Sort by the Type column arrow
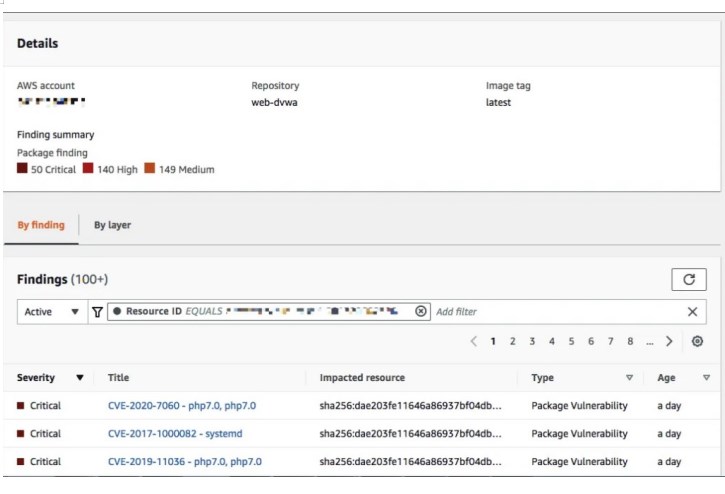725x494 pixels. 629,378
